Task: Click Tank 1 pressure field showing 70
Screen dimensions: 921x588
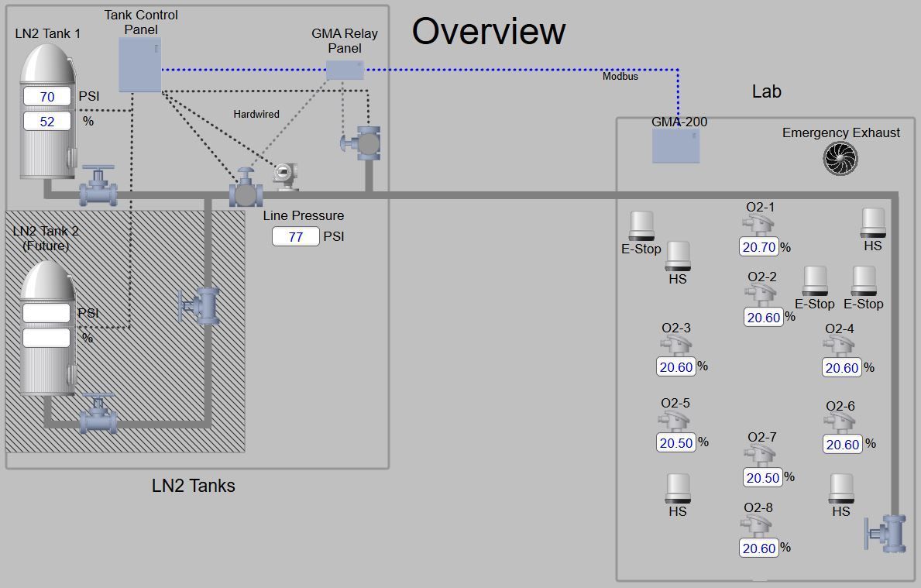Action: [47, 96]
